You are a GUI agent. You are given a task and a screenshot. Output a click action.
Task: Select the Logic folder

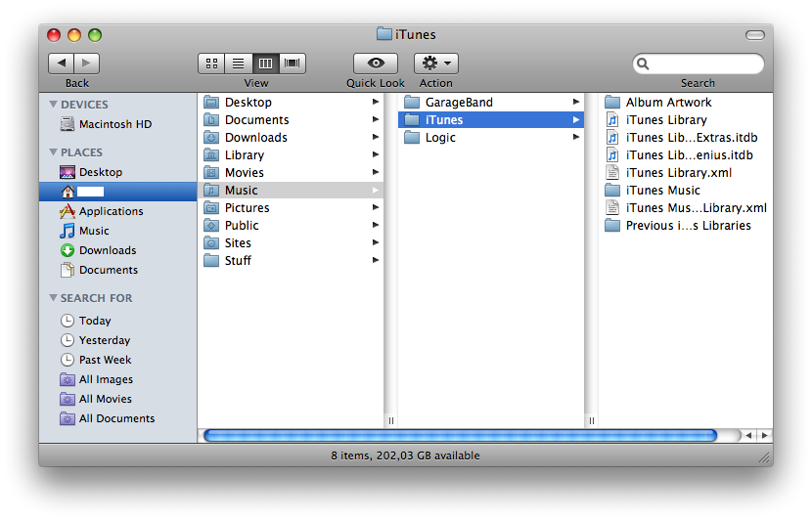point(491,137)
